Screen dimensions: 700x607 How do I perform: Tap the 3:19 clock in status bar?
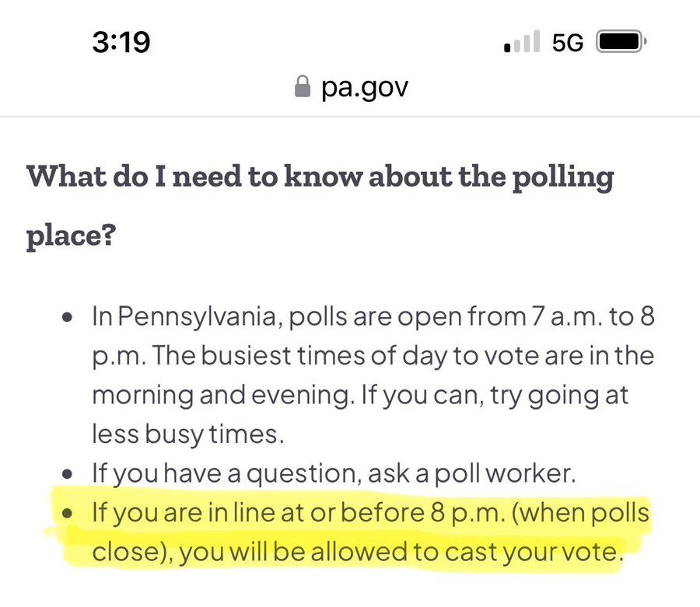click(x=121, y=42)
